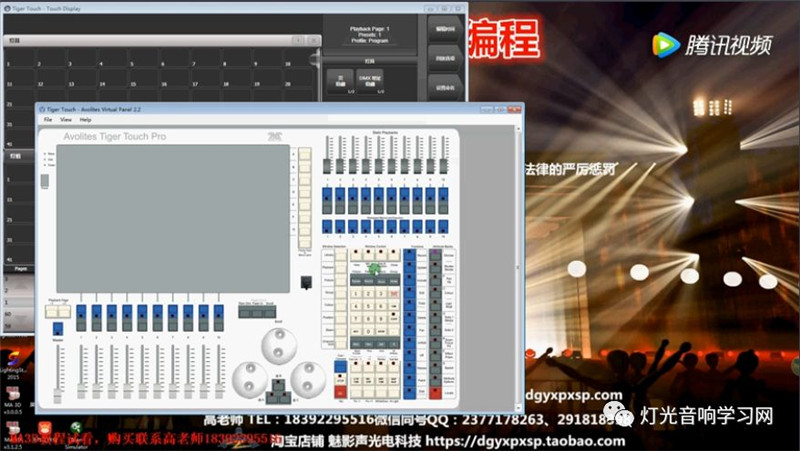The image size is (800, 451).
Task: Hit the blue Patch function button
Action: click(410, 380)
